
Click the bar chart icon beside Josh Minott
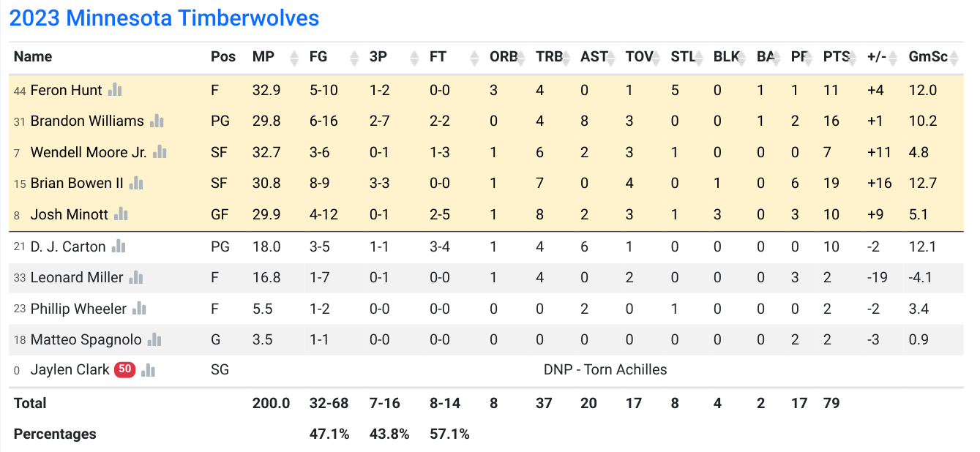[x=121, y=214]
